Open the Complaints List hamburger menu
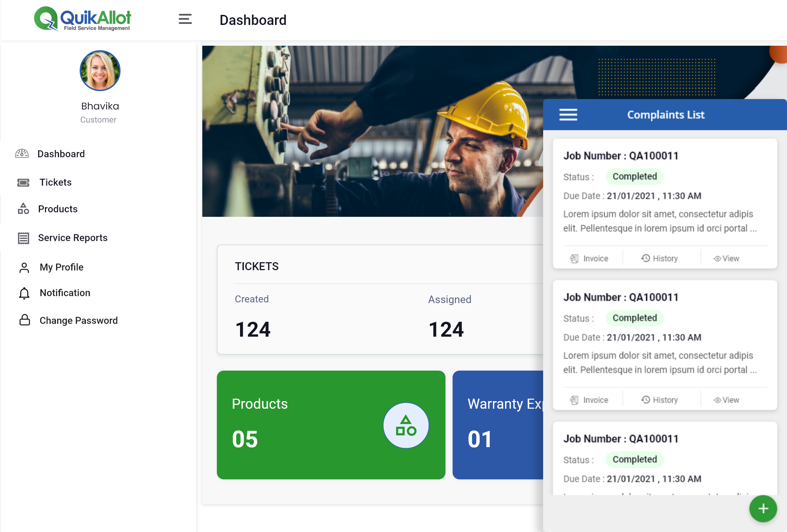Screen dimensions: 787x532 (x=568, y=115)
